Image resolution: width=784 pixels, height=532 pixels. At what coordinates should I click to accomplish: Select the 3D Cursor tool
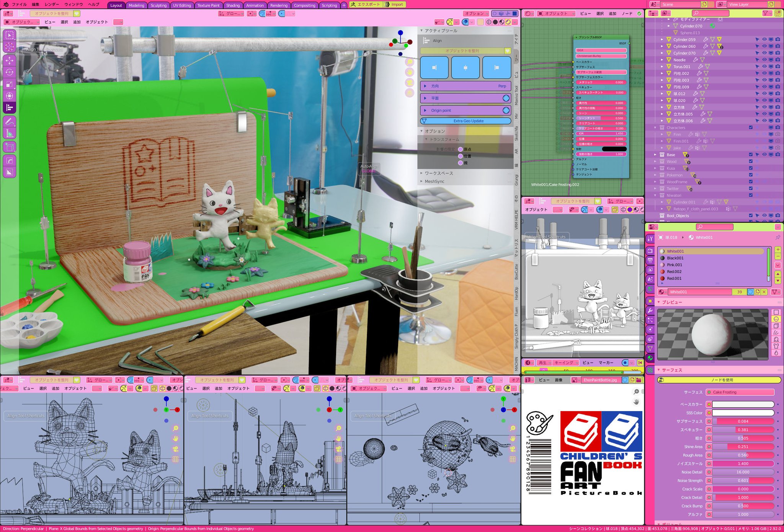pos(9,47)
